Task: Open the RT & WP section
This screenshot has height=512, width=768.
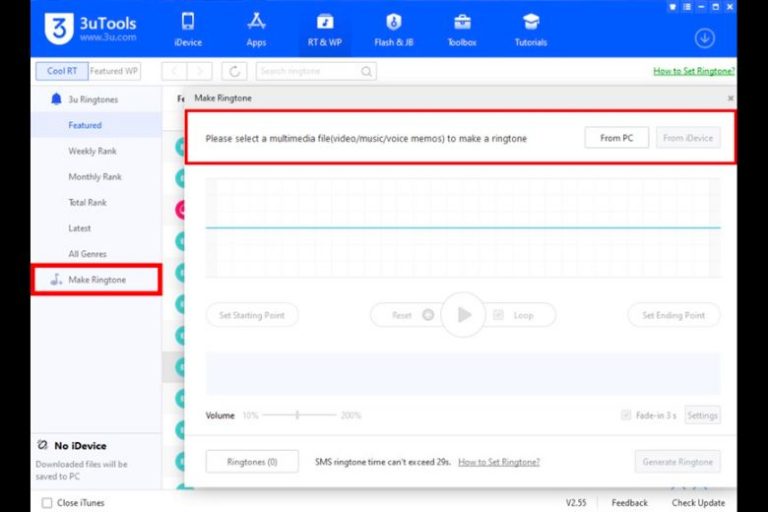Action: tap(325, 30)
